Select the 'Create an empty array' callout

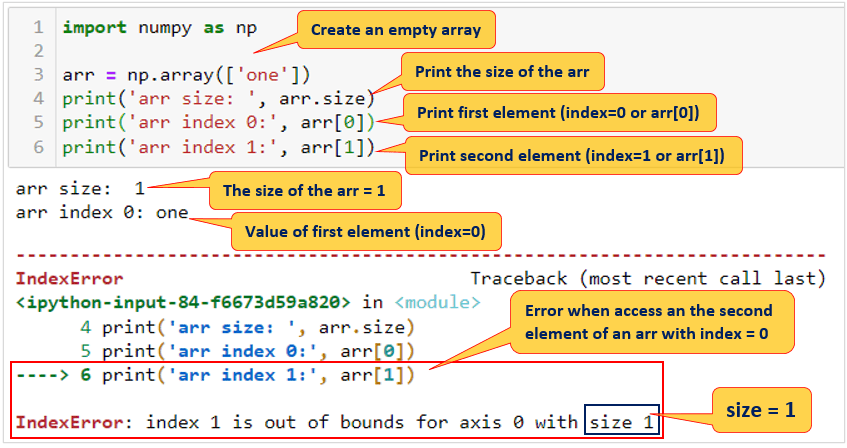click(395, 30)
